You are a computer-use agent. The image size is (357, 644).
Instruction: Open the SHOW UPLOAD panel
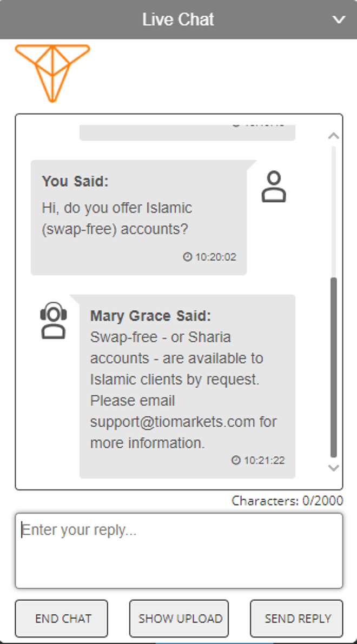click(x=178, y=619)
